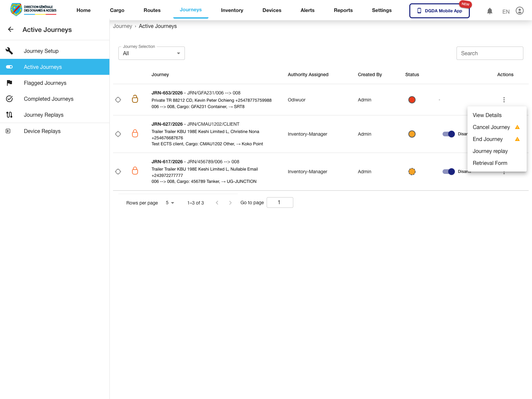Screen dimensions: 532x399
Task: Open the Journey Selection dropdown
Action: pos(152,53)
